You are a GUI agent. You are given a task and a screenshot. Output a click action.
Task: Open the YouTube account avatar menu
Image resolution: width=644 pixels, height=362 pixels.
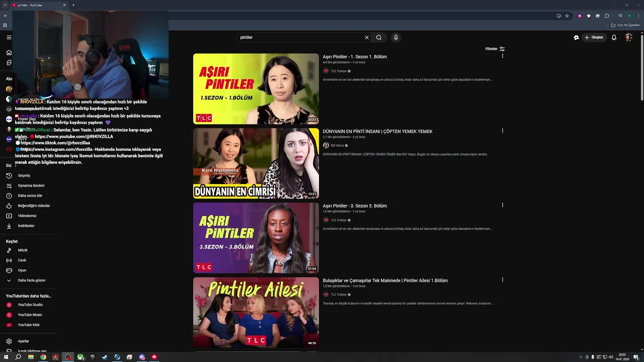point(628,37)
